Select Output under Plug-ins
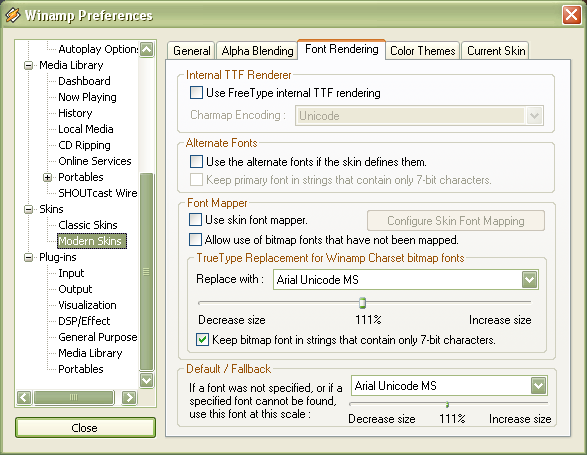The width and height of the screenshot is (587, 455). pyautogui.click(x=75, y=289)
